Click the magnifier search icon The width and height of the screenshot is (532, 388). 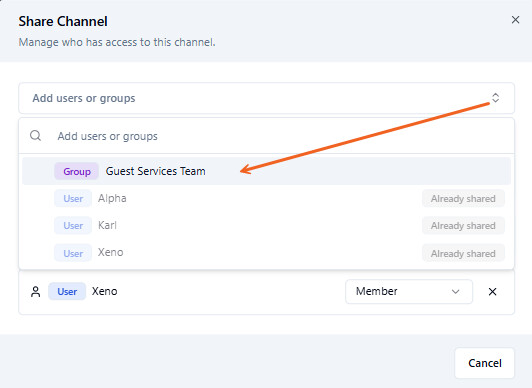(x=35, y=136)
